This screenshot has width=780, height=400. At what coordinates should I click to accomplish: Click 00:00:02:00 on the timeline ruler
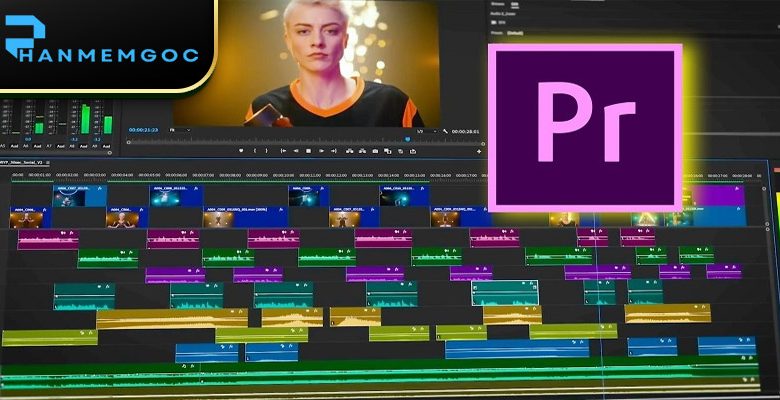(67, 175)
